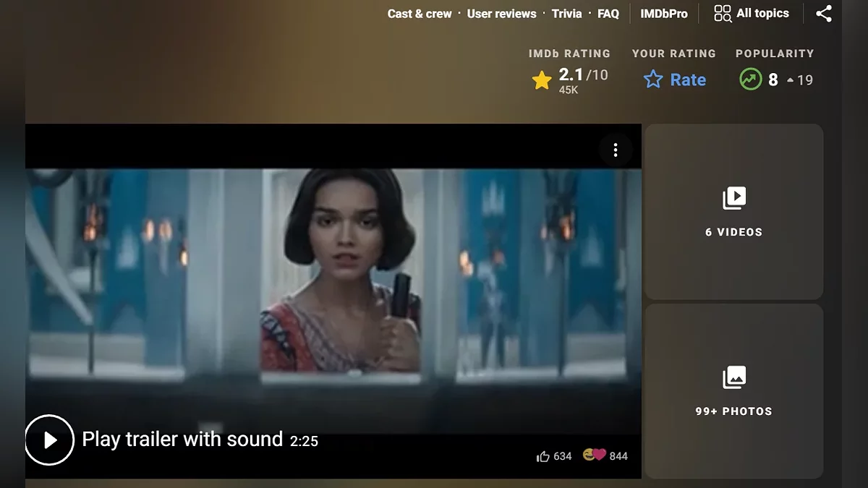Viewport: 868px width, 488px height.
Task: Click the popularity rank change arrow
Action: coord(790,80)
